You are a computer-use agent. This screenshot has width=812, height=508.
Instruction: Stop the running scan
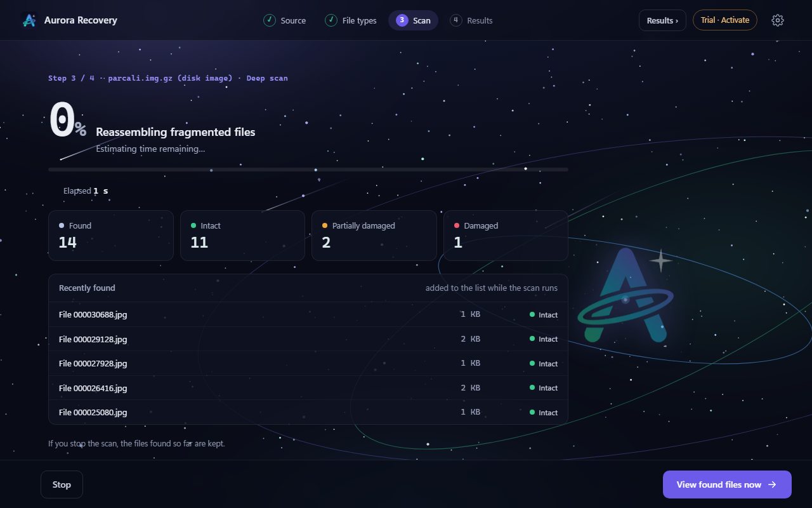62,485
